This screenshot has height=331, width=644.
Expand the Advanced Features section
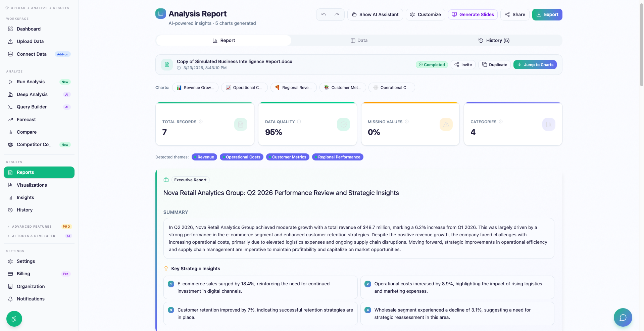[x=39, y=227]
